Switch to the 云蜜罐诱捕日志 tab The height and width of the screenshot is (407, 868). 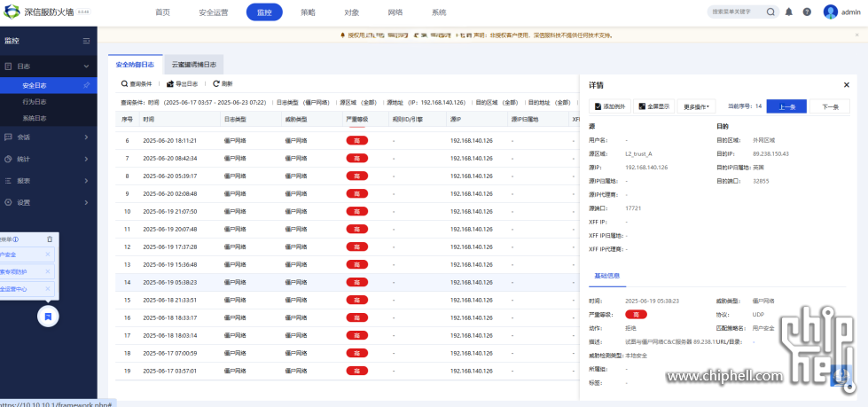(x=194, y=64)
